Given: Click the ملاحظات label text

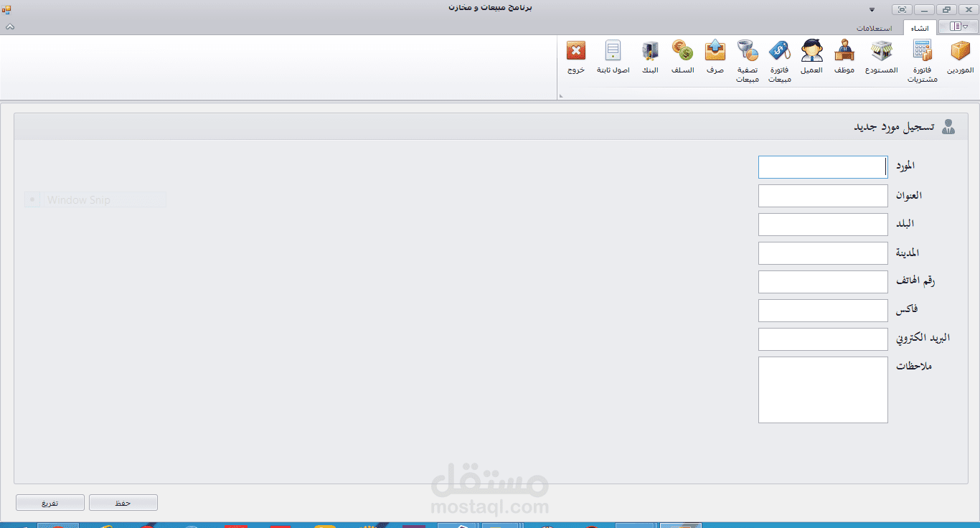Looking at the screenshot, I should 914,366.
